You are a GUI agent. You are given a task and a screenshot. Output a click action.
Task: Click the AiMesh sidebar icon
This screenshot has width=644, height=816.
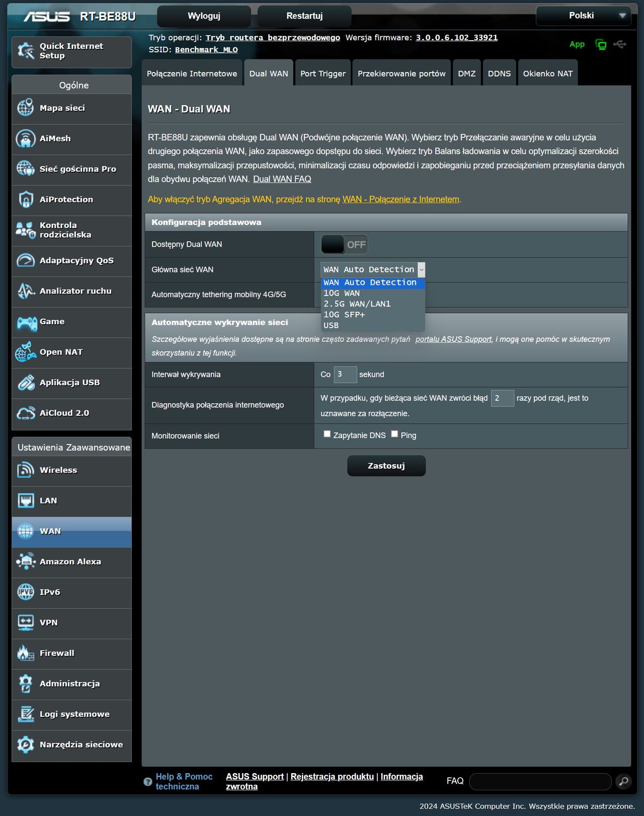point(26,138)
